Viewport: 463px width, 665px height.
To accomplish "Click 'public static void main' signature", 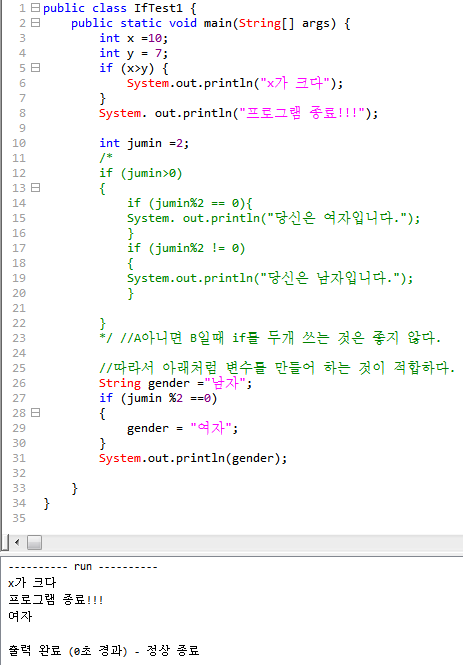I will 151,23.
